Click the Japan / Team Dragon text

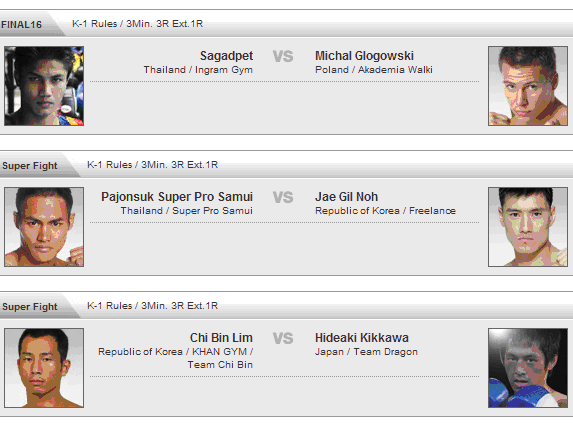pyautogui.click(x=366, y=352)
